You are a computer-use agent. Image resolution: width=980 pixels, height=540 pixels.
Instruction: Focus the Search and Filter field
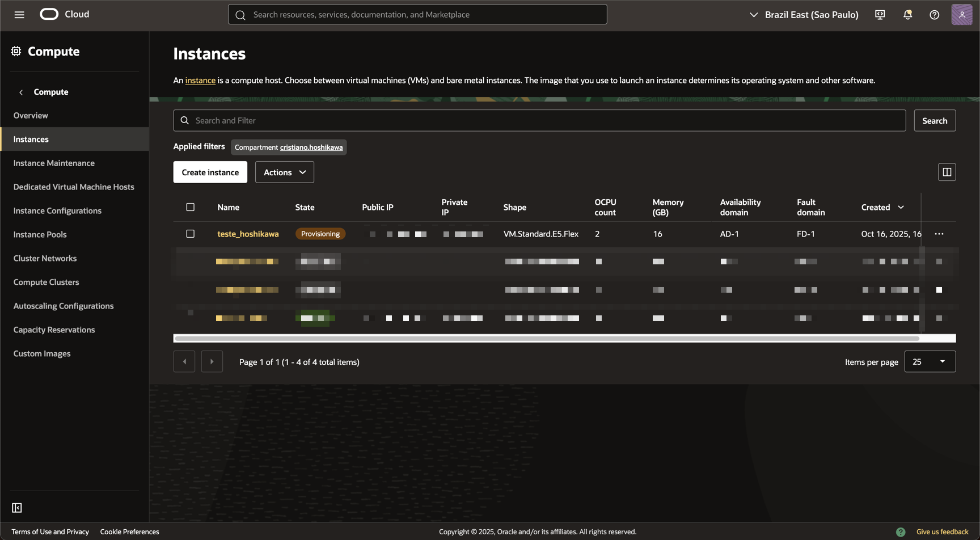click(x=539, y=120)
